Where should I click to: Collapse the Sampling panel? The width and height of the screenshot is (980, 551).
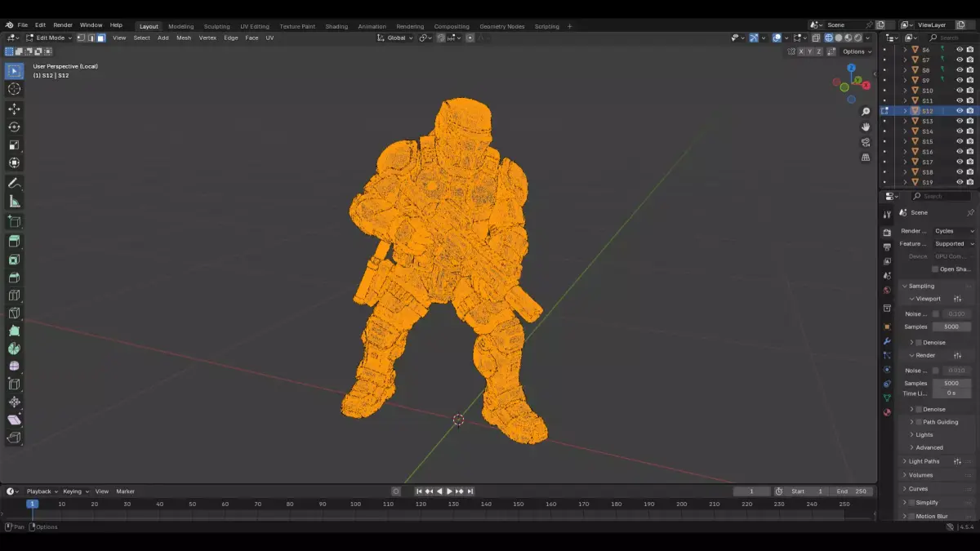921,286
